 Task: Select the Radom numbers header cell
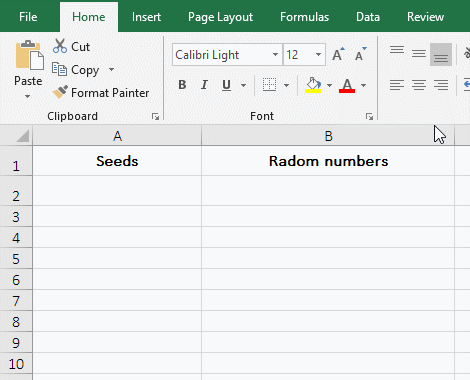[x=328, y=161]
